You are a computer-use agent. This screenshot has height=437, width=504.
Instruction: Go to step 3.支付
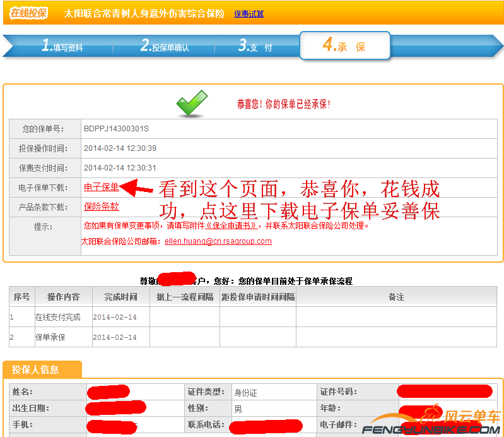255,45
